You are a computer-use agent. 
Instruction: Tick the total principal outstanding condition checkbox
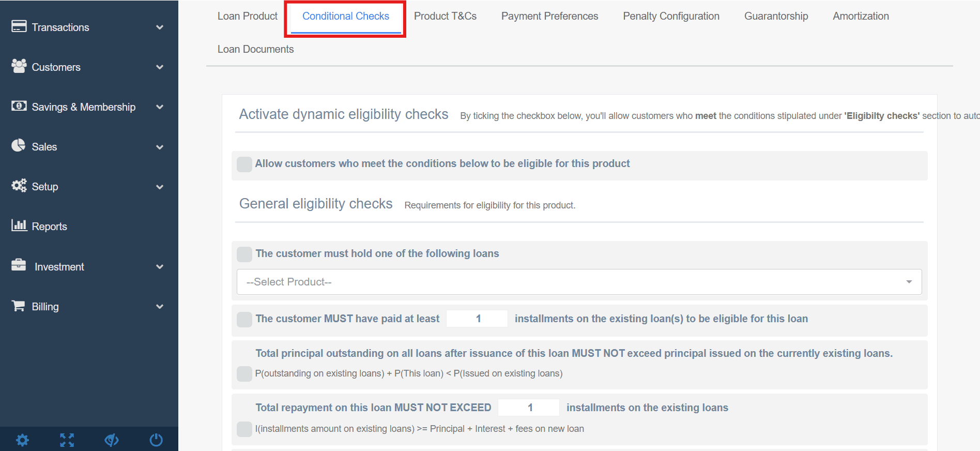[x=244, y=374]
